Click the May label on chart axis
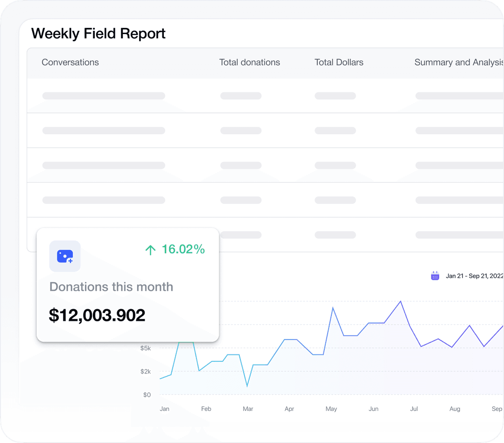The image size is (504, 443). (x=331, y=409)
